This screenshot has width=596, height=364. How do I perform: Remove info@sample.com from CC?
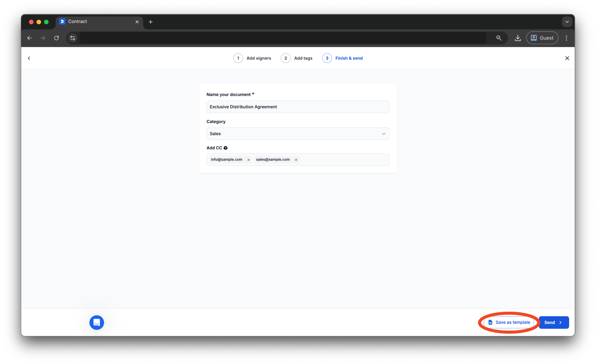248,160
